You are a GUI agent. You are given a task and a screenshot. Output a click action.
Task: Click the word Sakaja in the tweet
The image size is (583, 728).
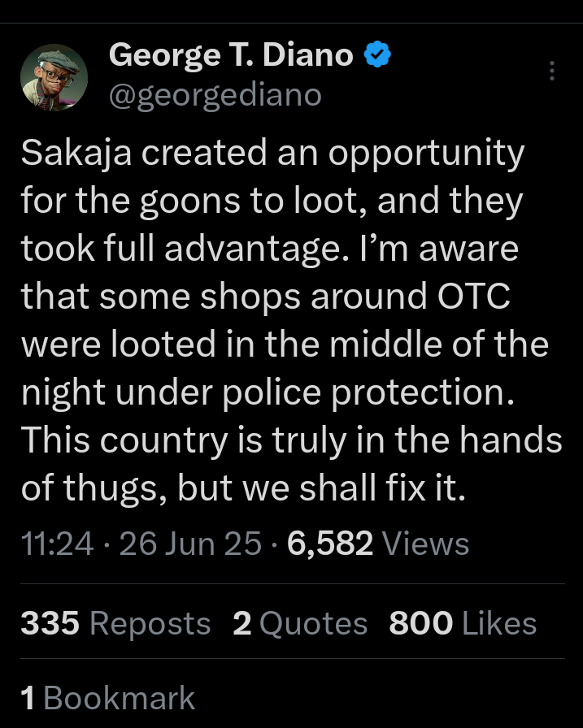(72, 154)
